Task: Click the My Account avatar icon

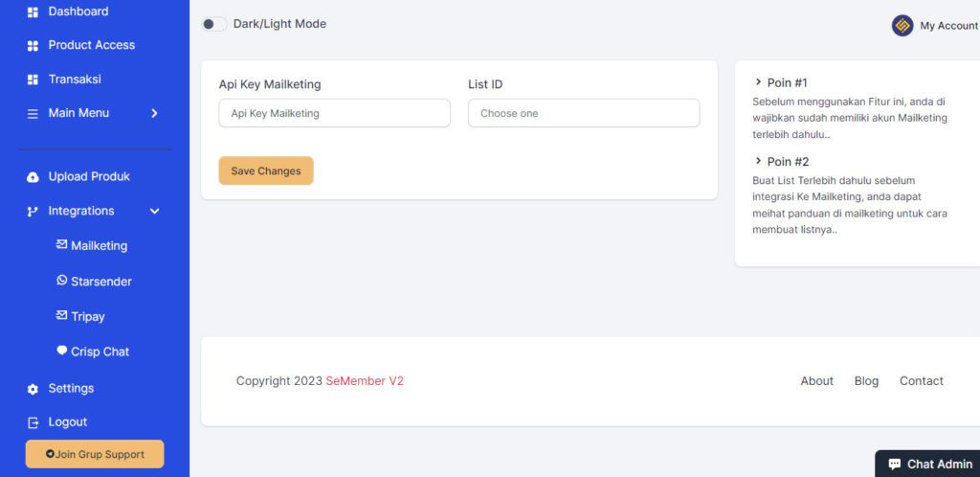Action: coord(902,26)
